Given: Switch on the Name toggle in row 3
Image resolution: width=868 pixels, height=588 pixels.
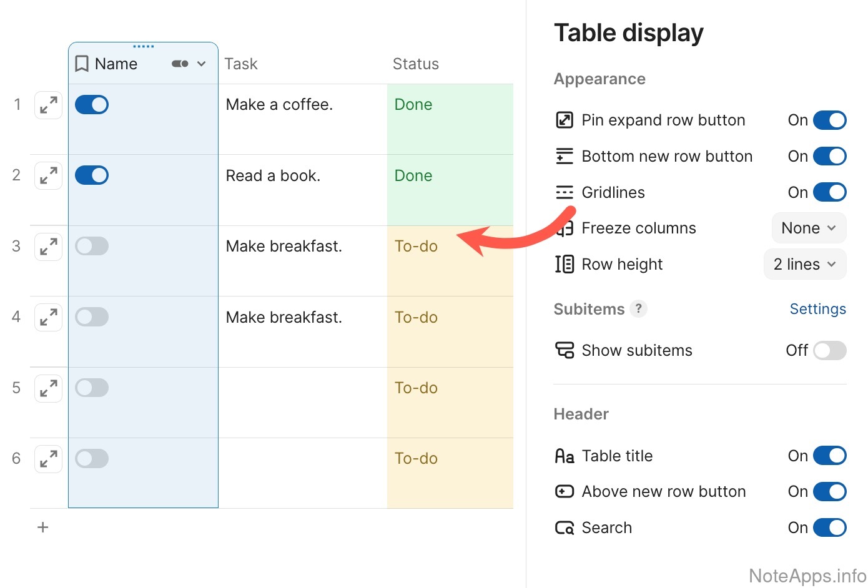Looking at the screenshot, I should (x=92, y=246).
